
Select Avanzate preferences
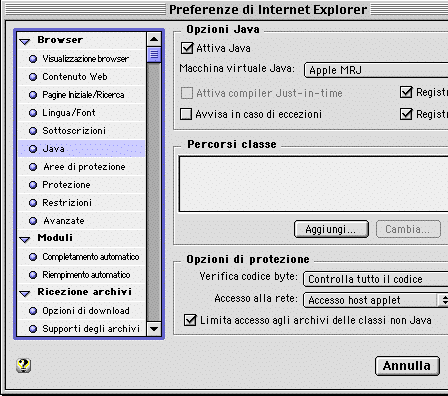(x=82, y=221)
